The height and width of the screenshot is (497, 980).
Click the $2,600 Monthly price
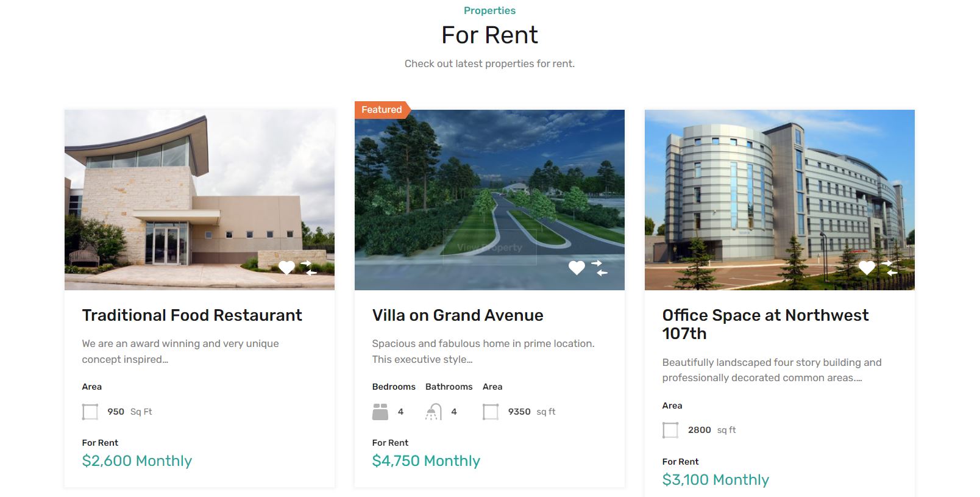(x=137, y=461)
